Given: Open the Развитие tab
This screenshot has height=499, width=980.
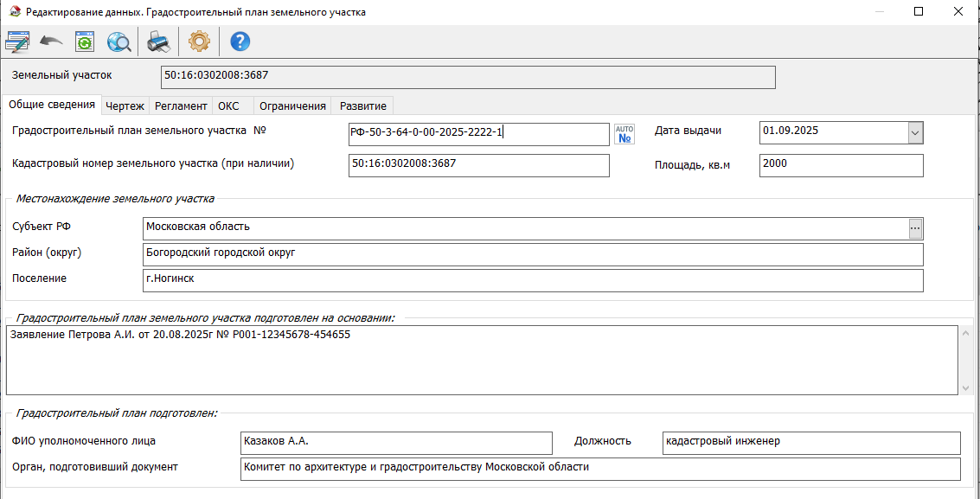Looking at the screenshot, I should (362, 106).
